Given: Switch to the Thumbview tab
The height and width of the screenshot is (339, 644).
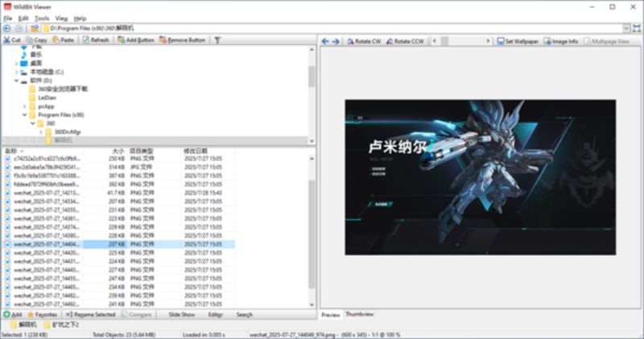Looking at the screenshot, I should pyautogui.click(x=359, y=314).
